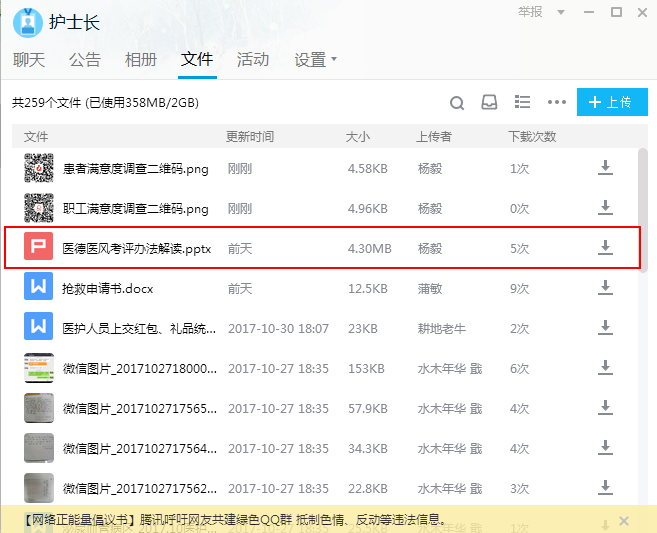657x533 pixels.
Task: Switch to the 相册 tab
Action: (x=141, y=60)
